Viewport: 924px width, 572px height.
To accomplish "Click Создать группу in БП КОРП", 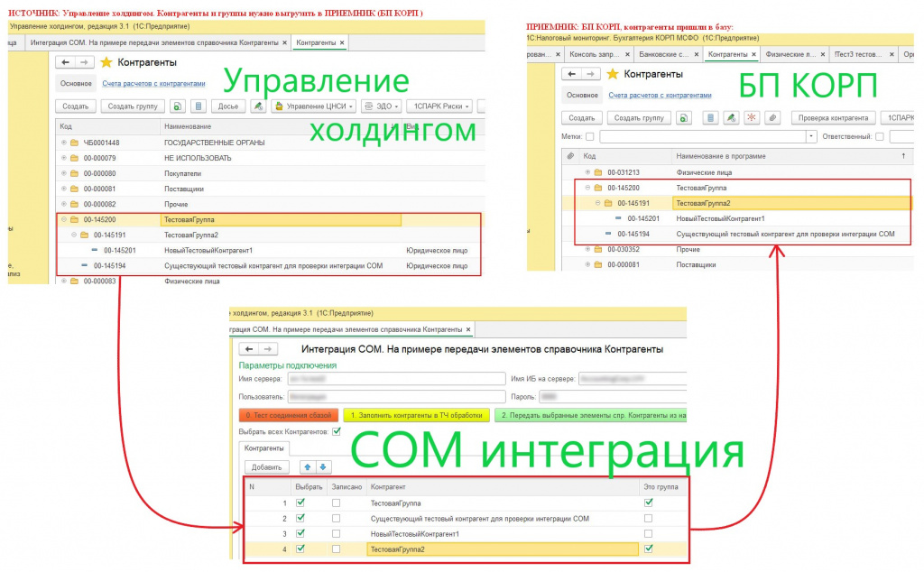I will [x=639, y=118].
